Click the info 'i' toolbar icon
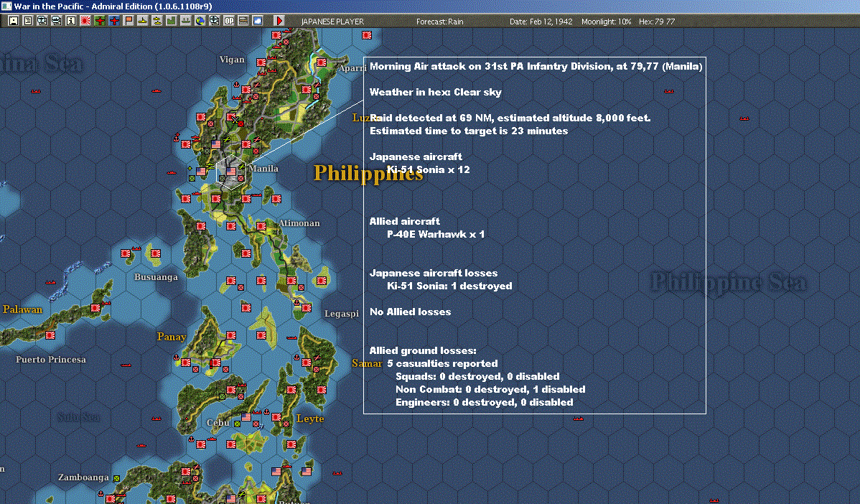The height and width of the screenshot is (504, 860). 71,21
